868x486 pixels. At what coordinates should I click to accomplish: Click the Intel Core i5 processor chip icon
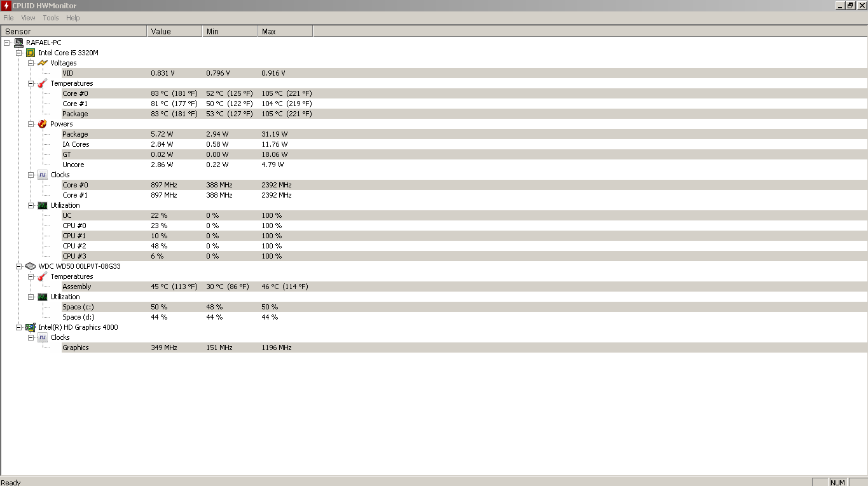click(x=31, y=53)
